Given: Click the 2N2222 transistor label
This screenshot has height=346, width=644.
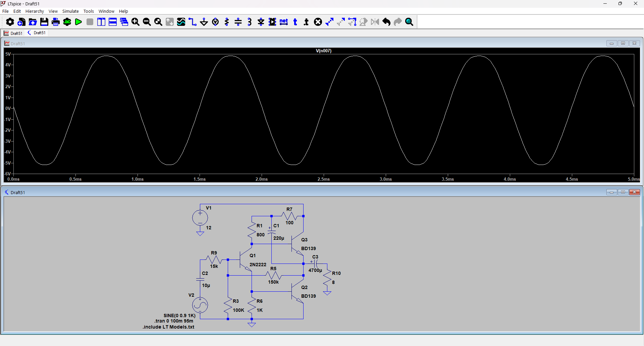Looking at the screenshot, I should coord(258,265).
